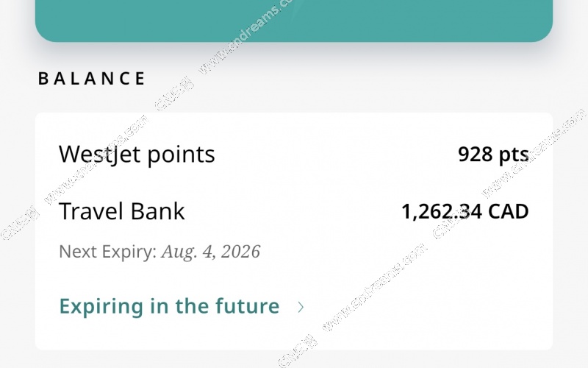Tap the word future in the link
Viewport: 588px width, 368px height.
point(248,306)
